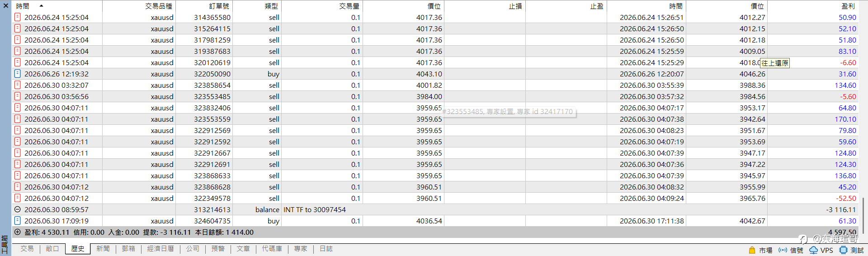Image resolution: width=868 pixels, height=256 pixels.
Task: Click order icon for ticket 323868633
Action: click(18, 175)
